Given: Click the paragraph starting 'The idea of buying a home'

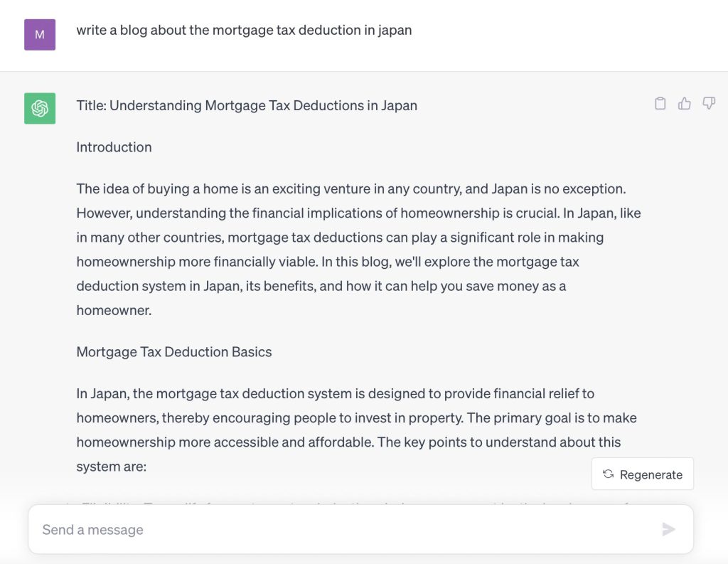Looking at the screenshot, I should tap(358, 250).
